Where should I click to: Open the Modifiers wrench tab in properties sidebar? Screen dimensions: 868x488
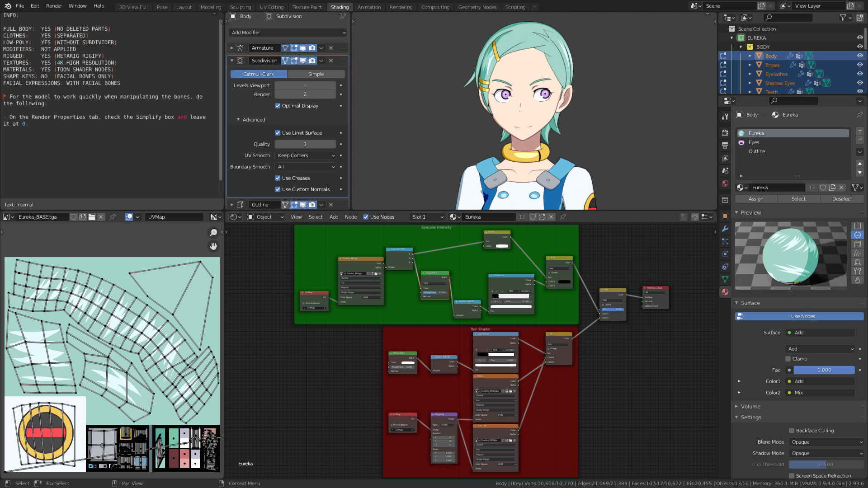coord(725,229)
